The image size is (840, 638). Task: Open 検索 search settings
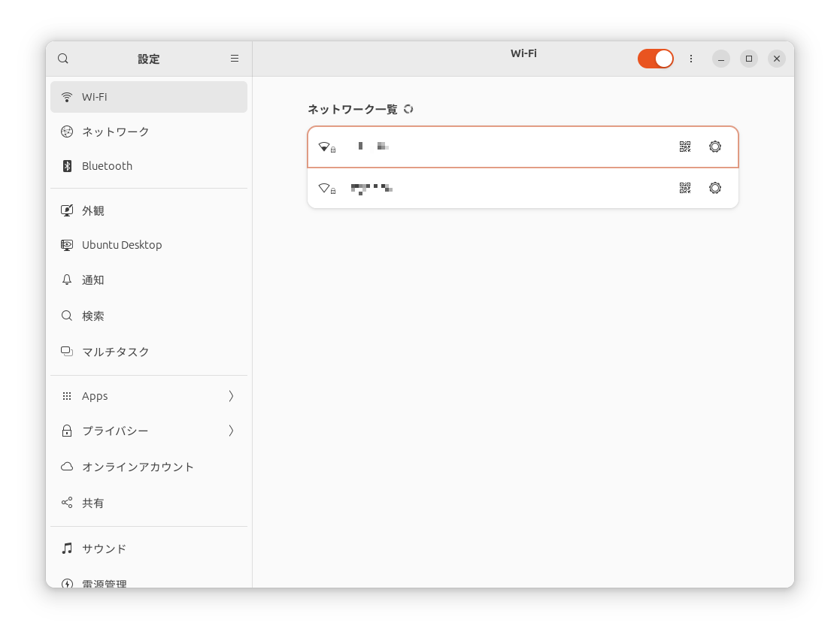tap(149, 316)
